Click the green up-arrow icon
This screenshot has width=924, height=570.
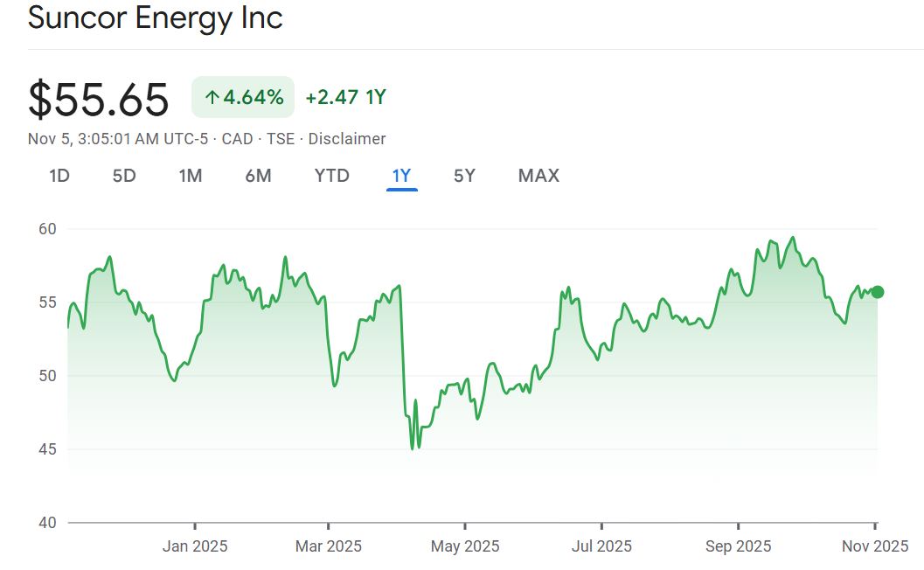212,98
